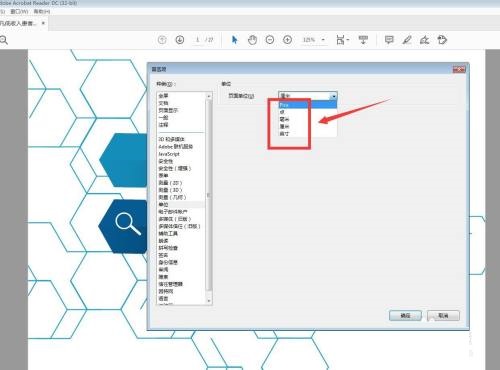500x370 pixels.
Task: Select 安全性 category
Action: (x=166, y=161)
